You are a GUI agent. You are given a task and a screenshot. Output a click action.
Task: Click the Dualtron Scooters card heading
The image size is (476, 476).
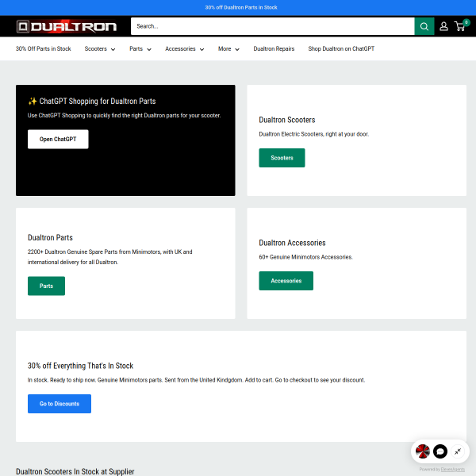(287, 120)
